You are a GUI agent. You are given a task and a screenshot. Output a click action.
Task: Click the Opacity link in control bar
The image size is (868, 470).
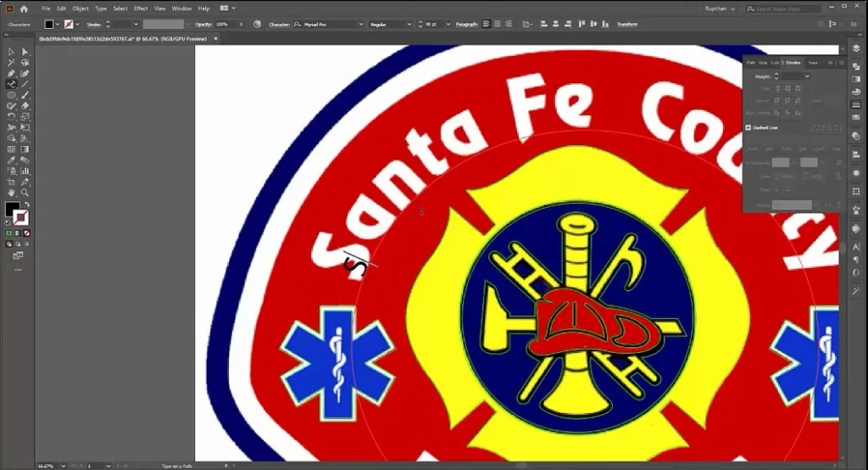click(203, 25)
